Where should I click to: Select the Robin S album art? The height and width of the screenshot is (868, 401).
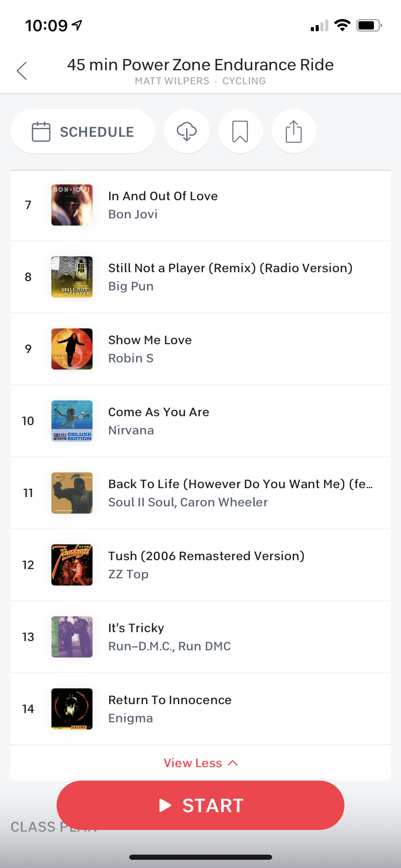coord(72,349)
